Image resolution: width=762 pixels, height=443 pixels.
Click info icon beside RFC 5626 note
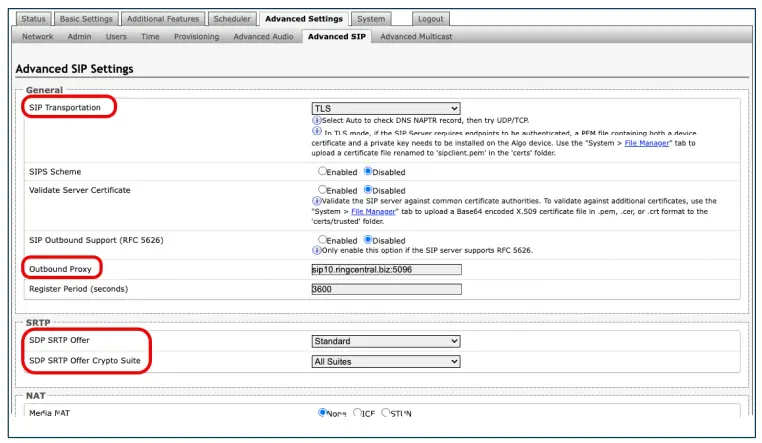pos(316,250)
